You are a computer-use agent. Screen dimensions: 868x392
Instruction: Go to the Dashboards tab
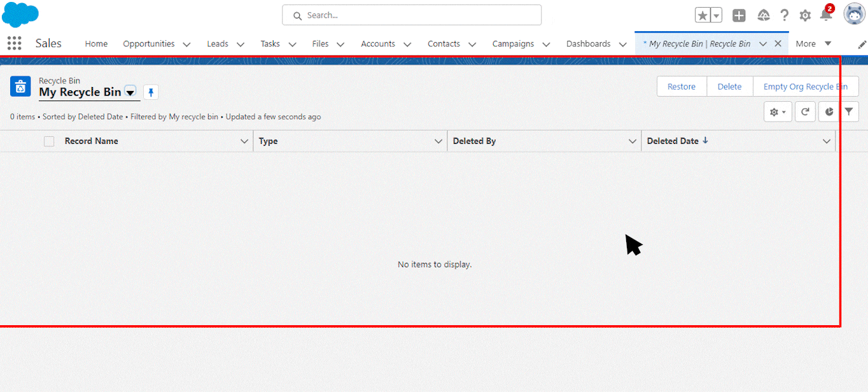588,44
